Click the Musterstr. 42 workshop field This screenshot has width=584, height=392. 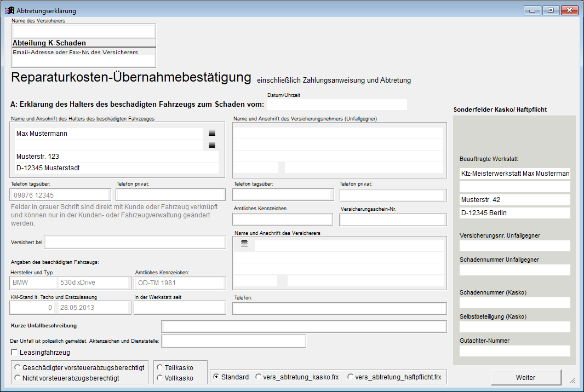(515, 200)
